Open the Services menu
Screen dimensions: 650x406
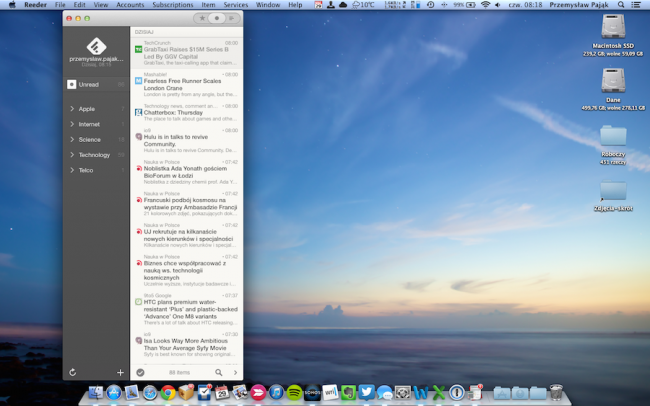(235, 5)
